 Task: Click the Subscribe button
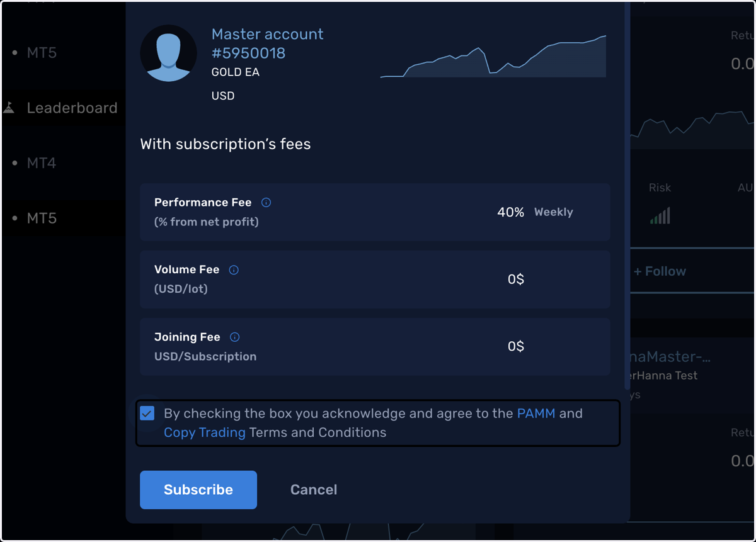point(198,490)
